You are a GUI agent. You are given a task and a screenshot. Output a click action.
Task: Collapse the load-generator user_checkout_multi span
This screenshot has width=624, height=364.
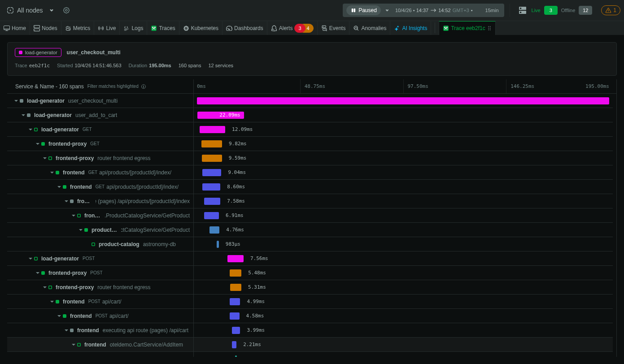pyautogui.click(x=16, y=101)
